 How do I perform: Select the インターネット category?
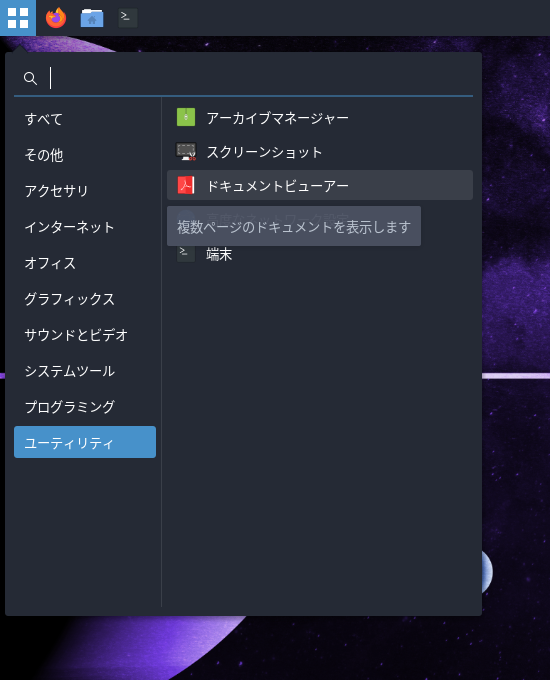pyautogui.click(x=85, y=227)
